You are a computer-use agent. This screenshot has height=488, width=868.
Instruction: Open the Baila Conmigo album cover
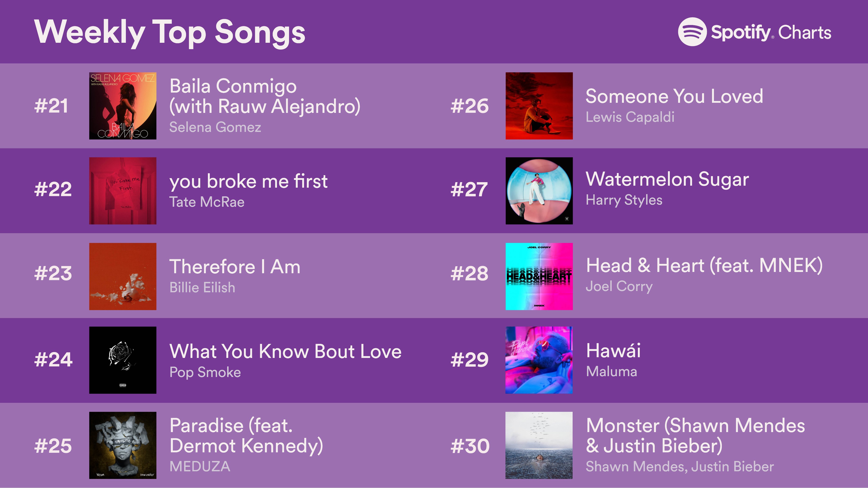(x=123, y=106)
